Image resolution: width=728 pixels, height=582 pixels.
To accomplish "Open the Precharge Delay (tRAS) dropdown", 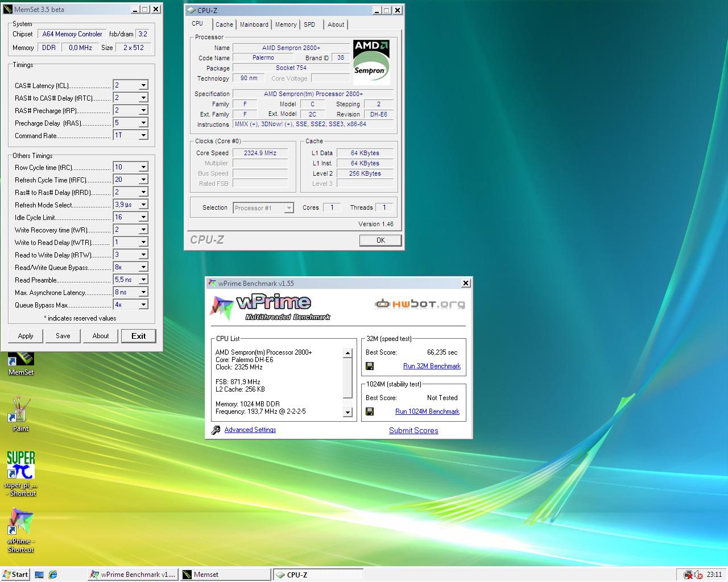I will click(143, 123).
